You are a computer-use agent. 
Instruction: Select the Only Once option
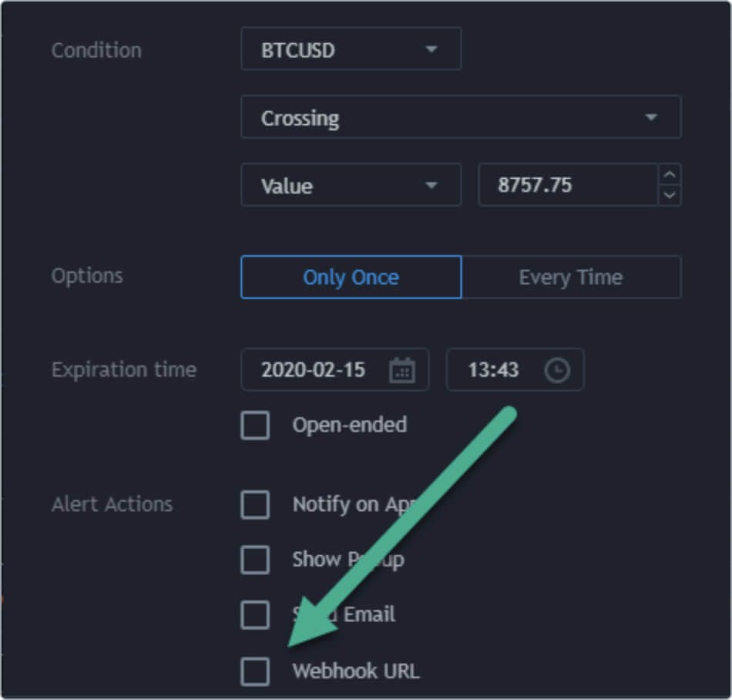click(x=351, y=278)
